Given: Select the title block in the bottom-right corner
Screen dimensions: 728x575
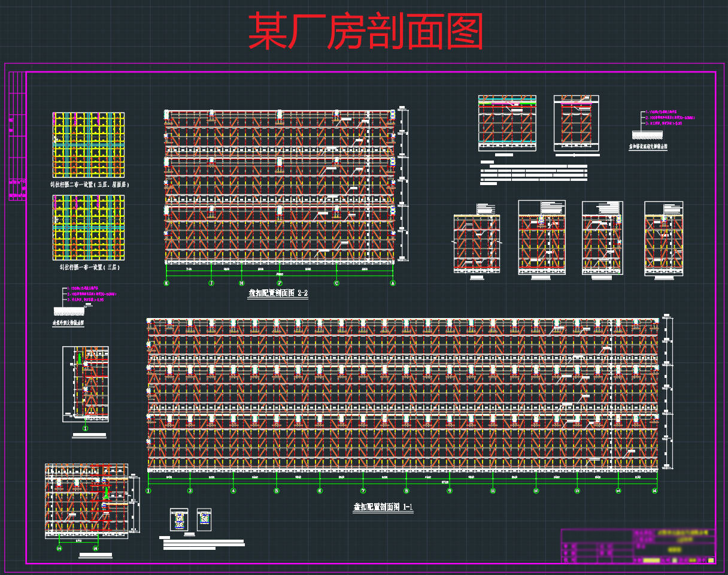Looking at the screenshot, I should point(638,546).
